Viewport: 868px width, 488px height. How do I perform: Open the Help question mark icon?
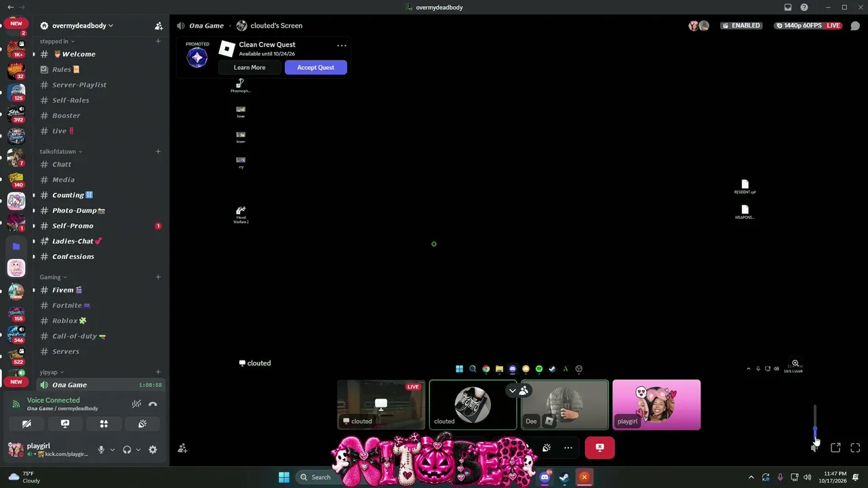click(804, 7)
